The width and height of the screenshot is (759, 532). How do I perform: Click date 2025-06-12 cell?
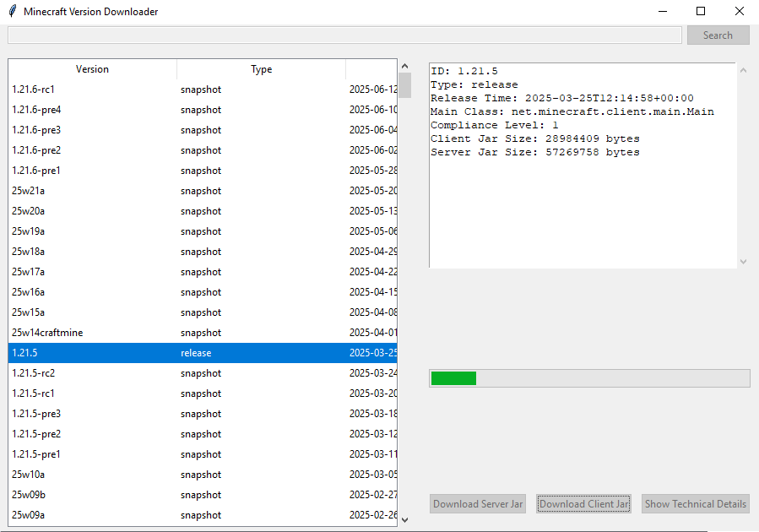pos(373,90)
